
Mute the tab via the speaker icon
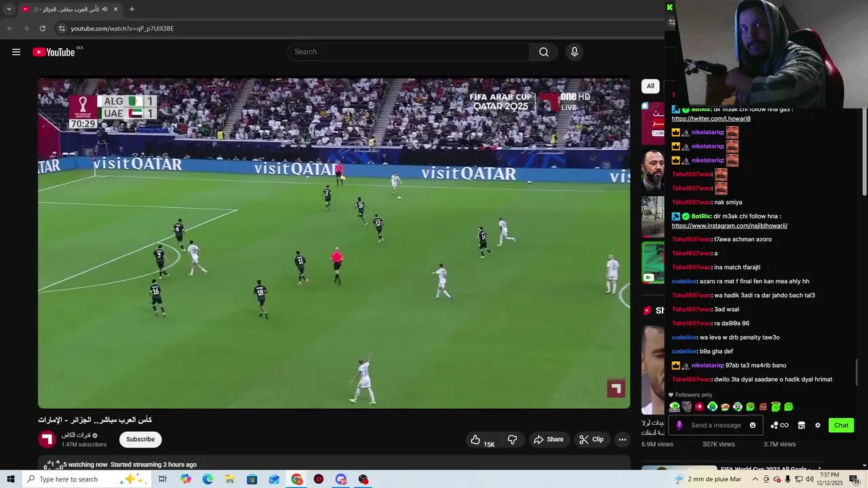(105, 9)
